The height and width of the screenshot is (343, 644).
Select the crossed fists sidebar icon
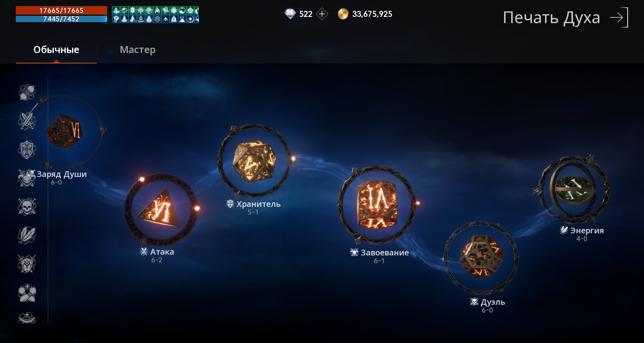click(27, 293)
